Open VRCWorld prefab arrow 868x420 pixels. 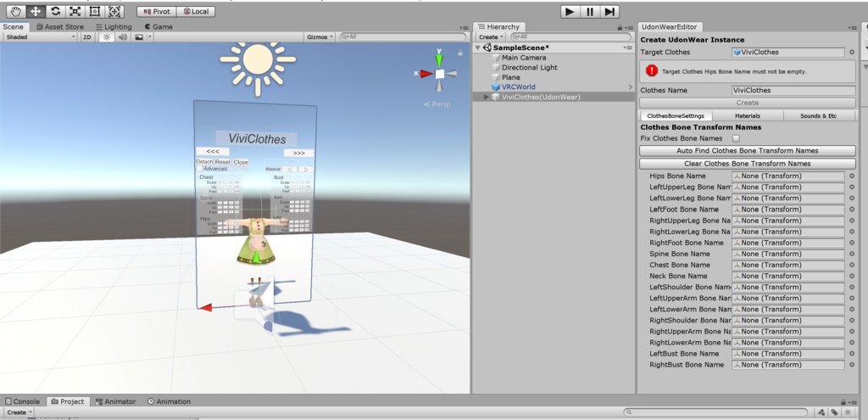click(630, 87)
